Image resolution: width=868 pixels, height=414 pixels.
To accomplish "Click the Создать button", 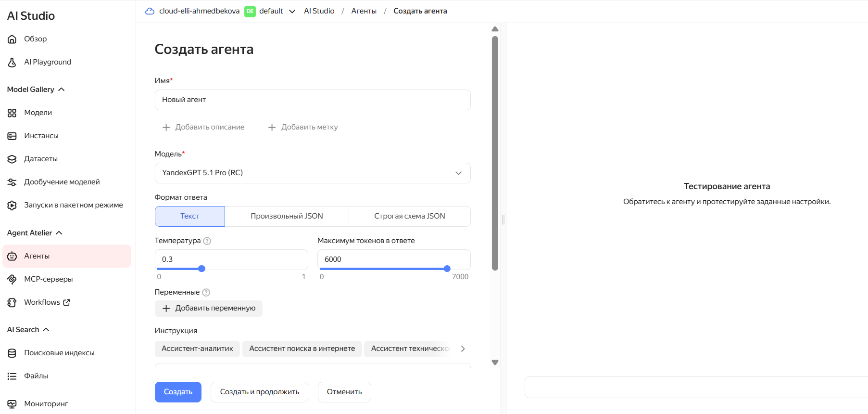I will (178, 392).
